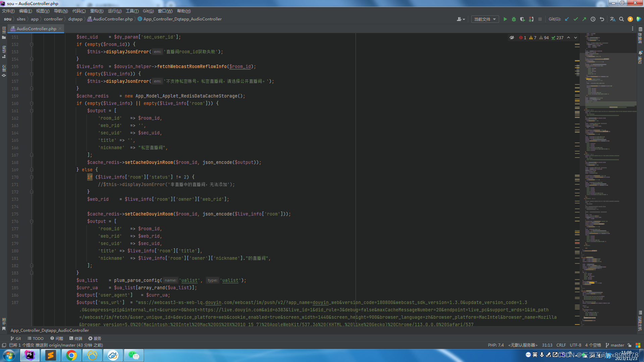Click the gray stop process icon
The height and width of the screenshot is (362, 644).
(x=540, y=19)
